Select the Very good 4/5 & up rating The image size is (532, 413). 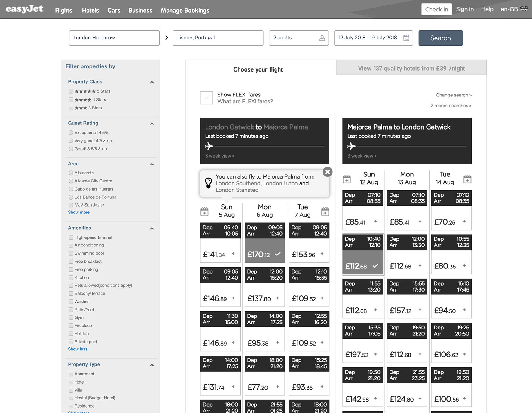pyautogui.click(x=71, y=141)
